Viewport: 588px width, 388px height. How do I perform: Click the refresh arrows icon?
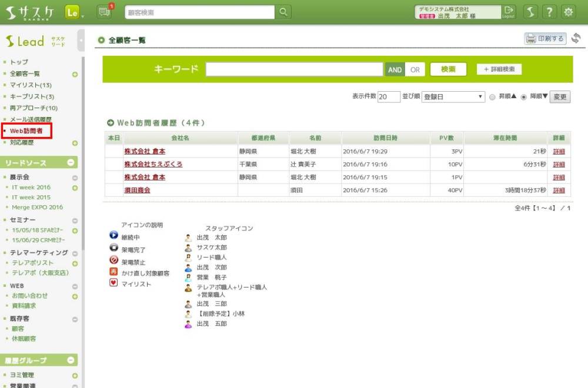(x=576, y=39)
